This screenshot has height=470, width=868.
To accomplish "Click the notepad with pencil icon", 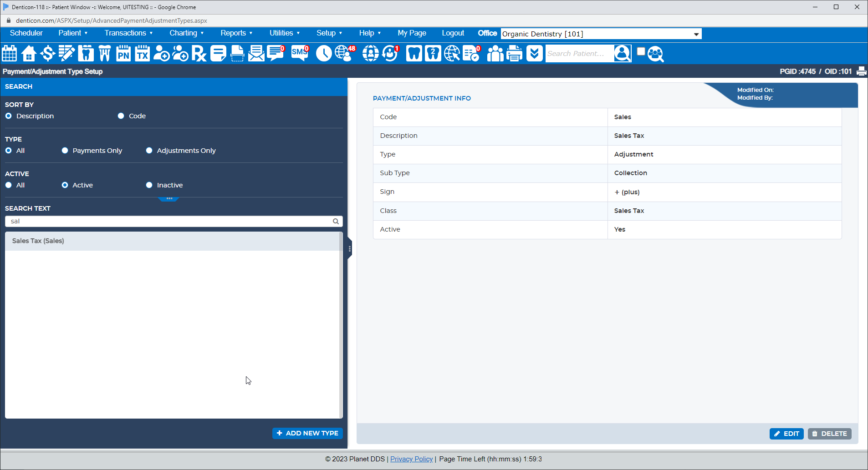I will (66, 53).
